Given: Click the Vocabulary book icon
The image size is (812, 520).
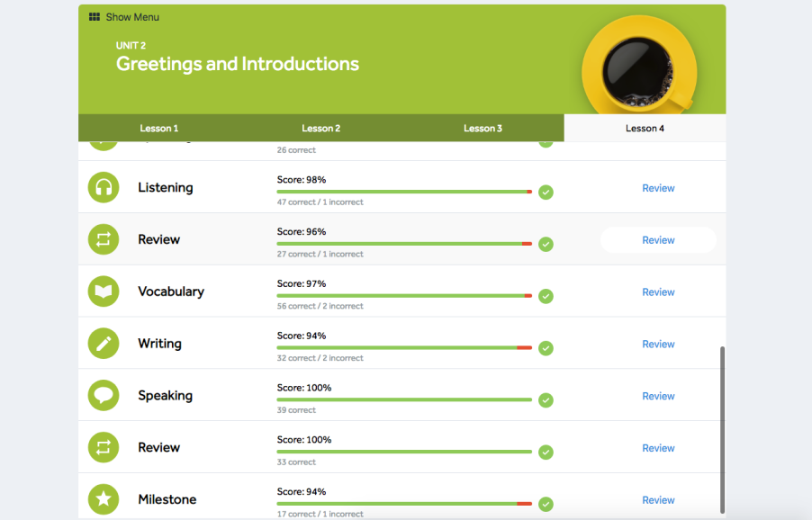Looking at the screenshot, I should click(x=104, y=291).
